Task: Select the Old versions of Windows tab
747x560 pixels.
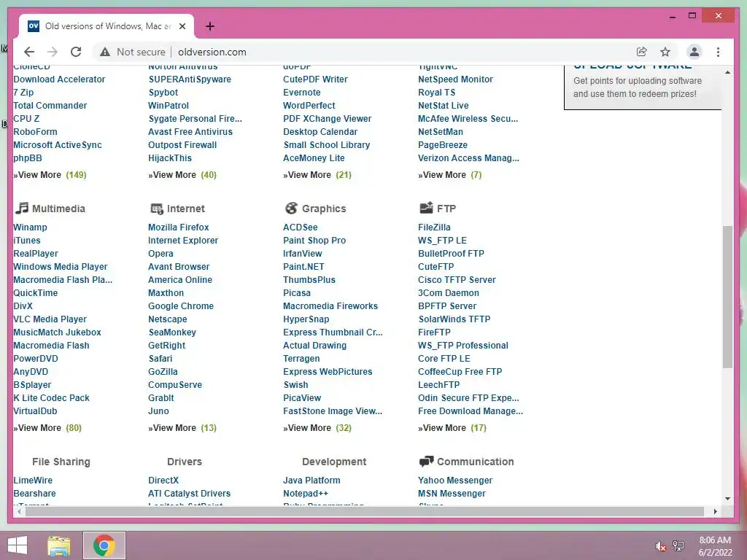Action: click(x=107, y=26)
